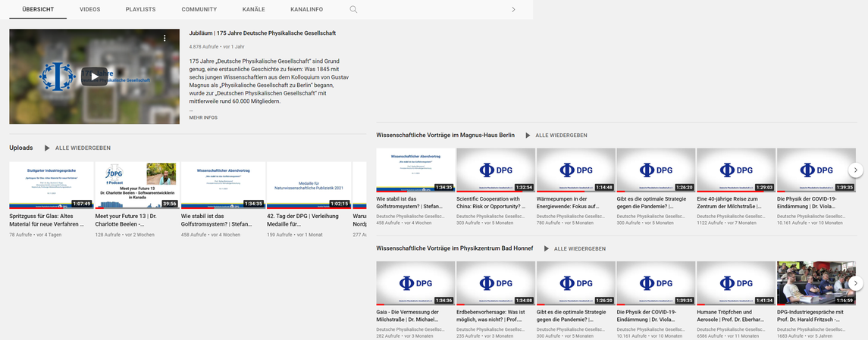Click the channel search magnifier icon
The width and height of the screenshot is (868, 340).
pos(353,10)
